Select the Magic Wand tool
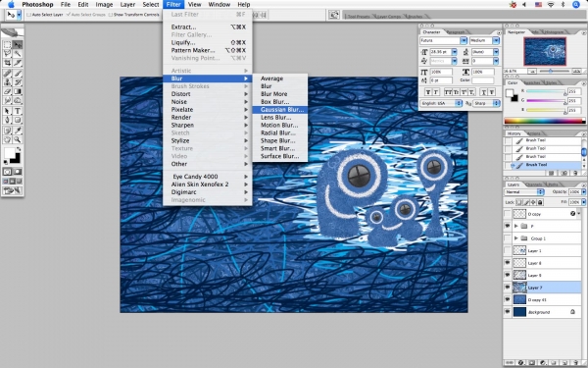The image size is (588, 368). click(18, 54)
